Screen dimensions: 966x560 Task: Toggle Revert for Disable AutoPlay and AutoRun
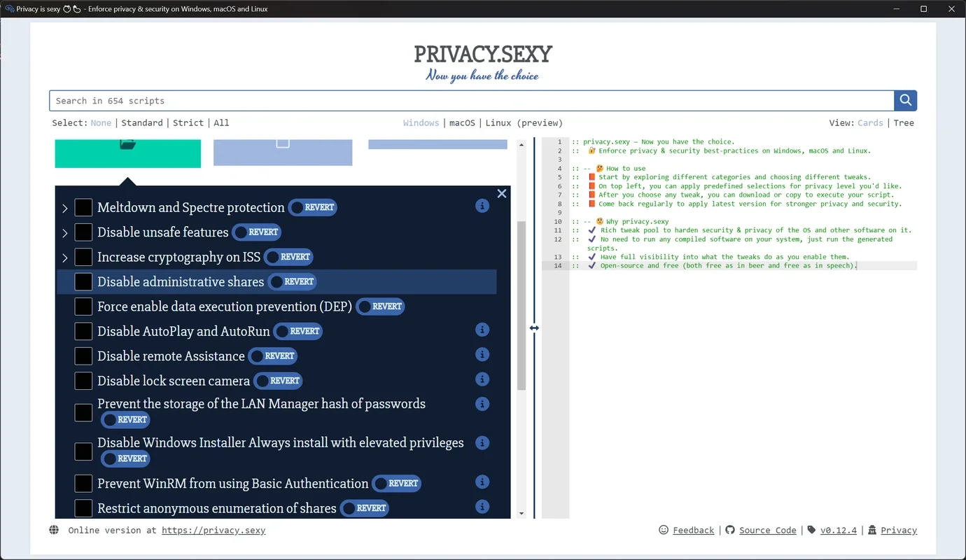(298, 331)
